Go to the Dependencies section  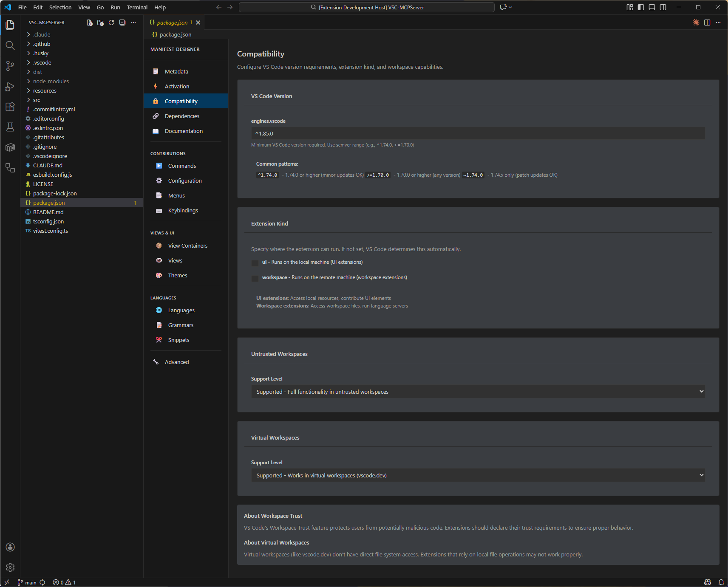pyautogui.click(x=186, y=116)
